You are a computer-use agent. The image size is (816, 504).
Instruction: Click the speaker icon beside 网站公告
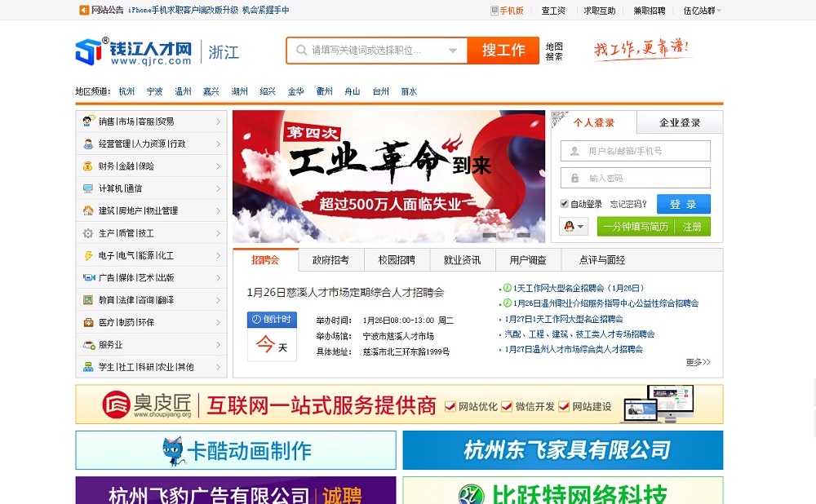[84, 10]
